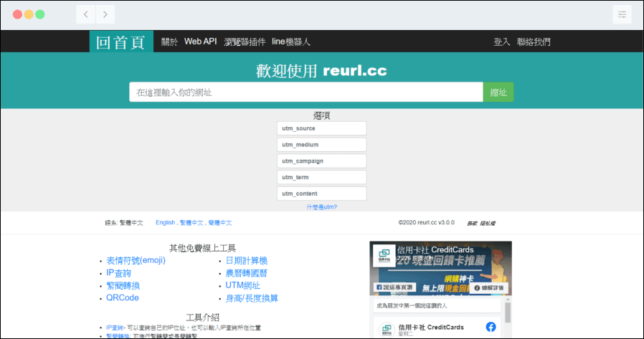
Task: Click the utm_source field
Action: pos(321,128)
